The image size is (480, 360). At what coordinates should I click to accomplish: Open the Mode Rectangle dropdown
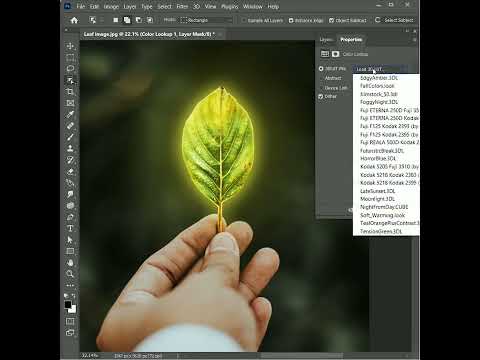pos(206,20)
